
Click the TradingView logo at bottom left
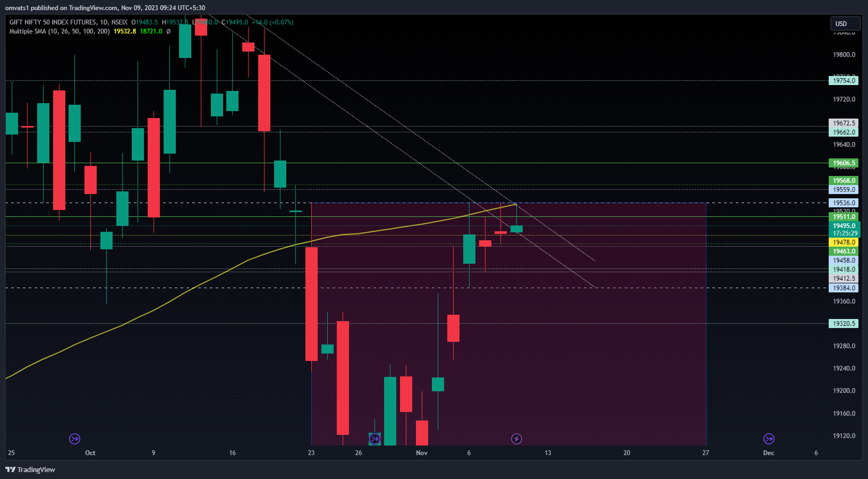[30, 469]
